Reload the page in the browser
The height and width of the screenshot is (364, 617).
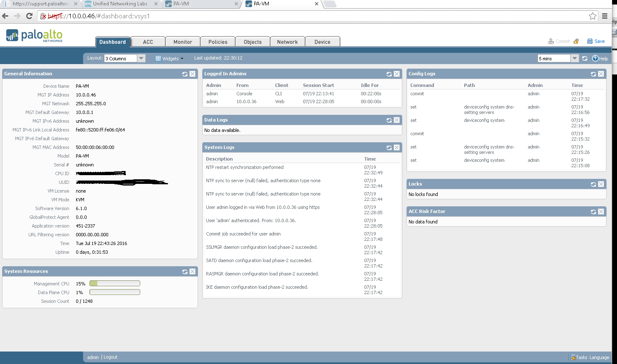coord(29,16)
